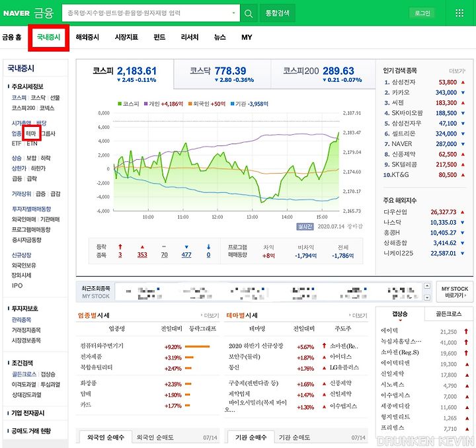This screenshot has width=476, height=448.
Task: Click 신일제약 in 갭상승 list
Action: [393, 374]
